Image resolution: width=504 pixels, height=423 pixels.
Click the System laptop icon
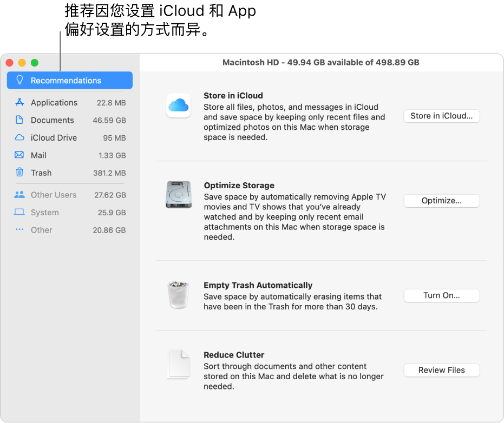tap(19, 212)
